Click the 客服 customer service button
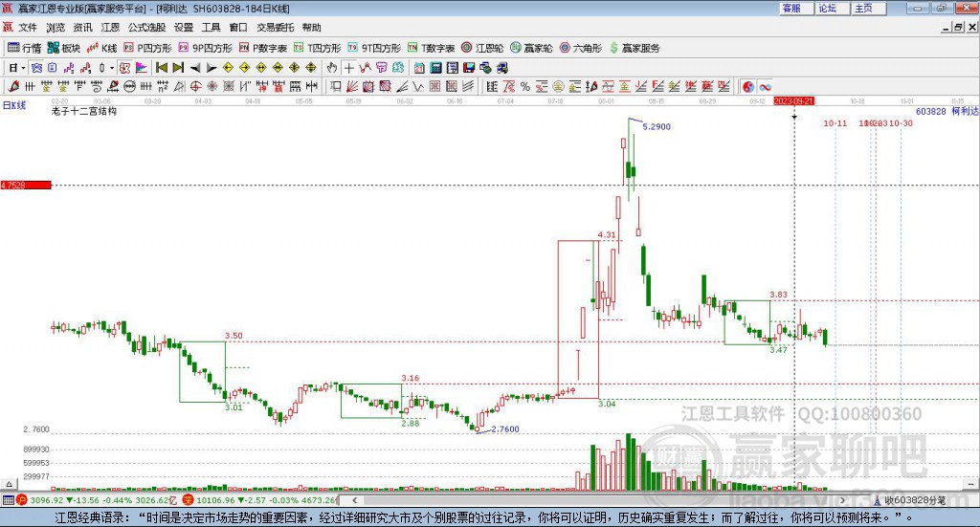The image size is (980, 527). coord(797,8)
